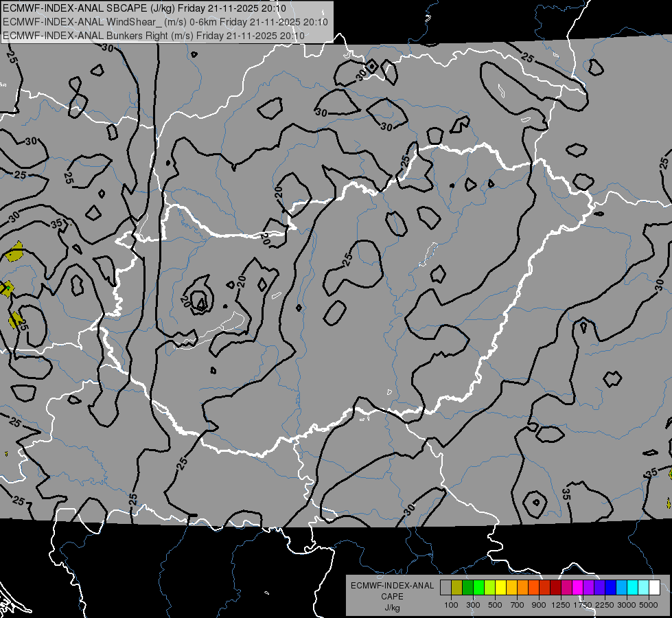Click the legend value 3000
This screenshot has height=618, width=672.
pyautogui.click(x=627, y=605)
